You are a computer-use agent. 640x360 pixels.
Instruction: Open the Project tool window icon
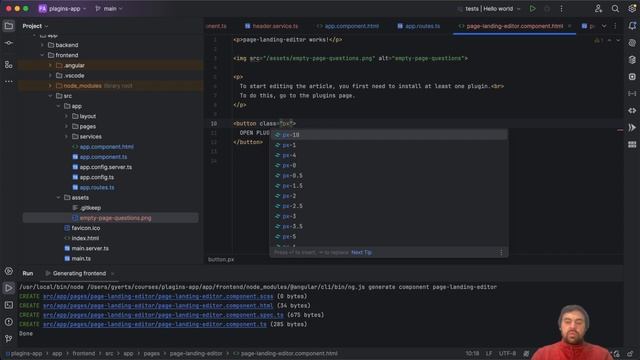[9, 26]
